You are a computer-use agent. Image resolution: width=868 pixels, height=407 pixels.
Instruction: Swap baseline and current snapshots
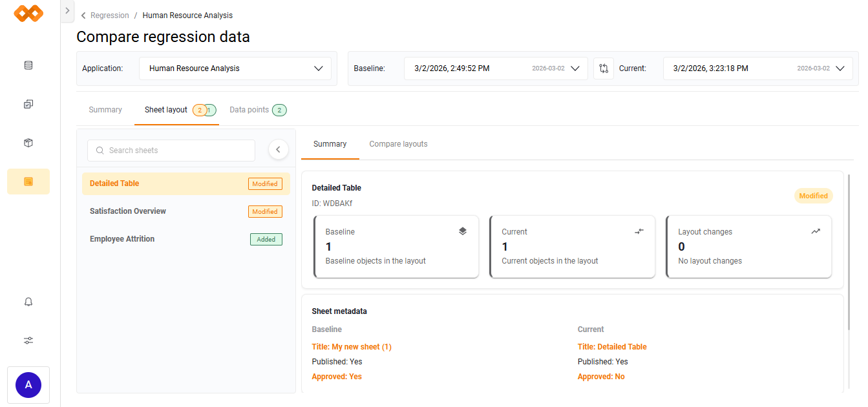pyautogui.click(x=603, y=68)
